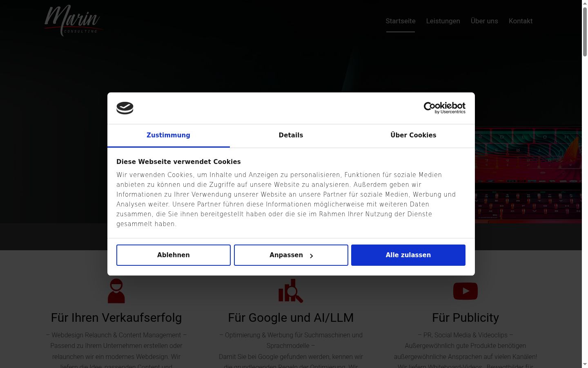588x368 pixels.
Task: Click the heading Für Publicity
Action: coord(465,318)
